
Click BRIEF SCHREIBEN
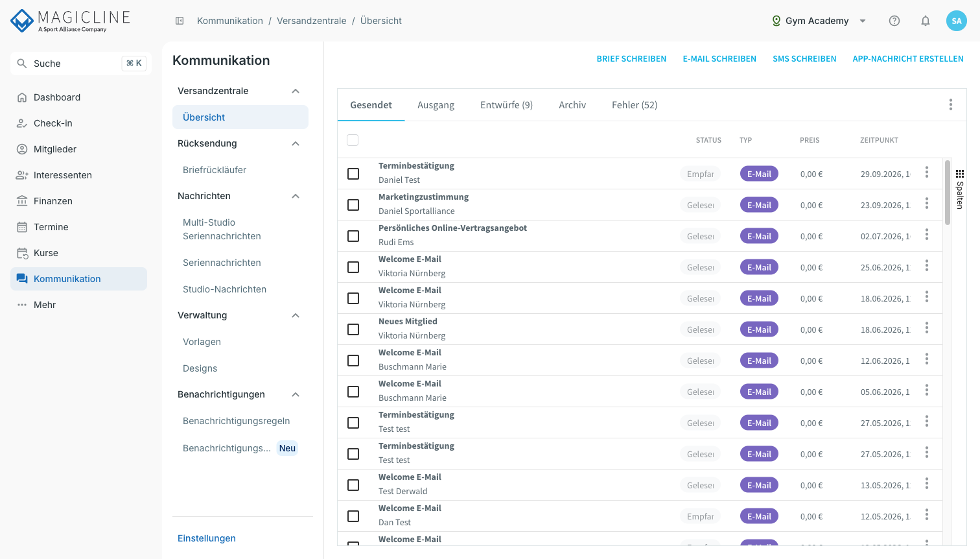[x=631, y=59]
